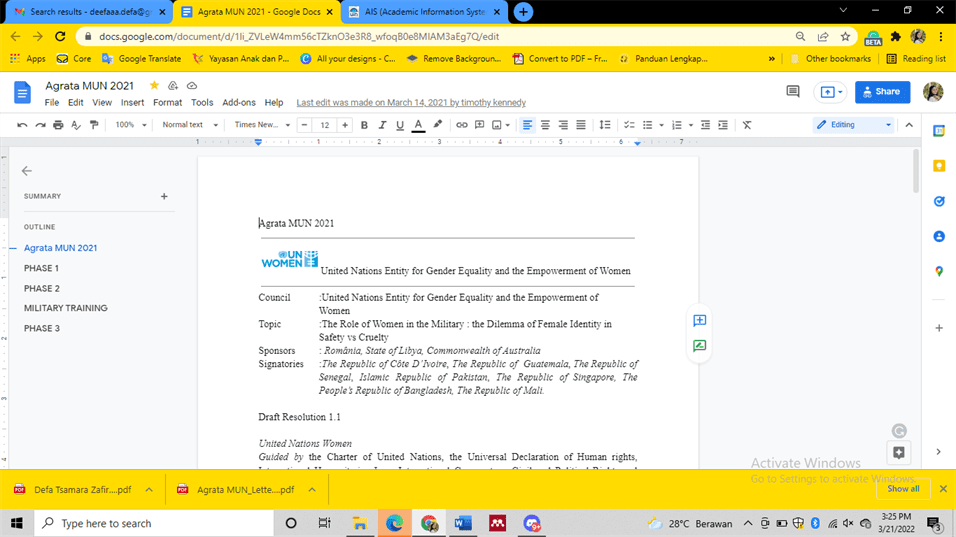Star the Agrata MUN 2021 document
956x537 pixels.
tap(154, 86)
